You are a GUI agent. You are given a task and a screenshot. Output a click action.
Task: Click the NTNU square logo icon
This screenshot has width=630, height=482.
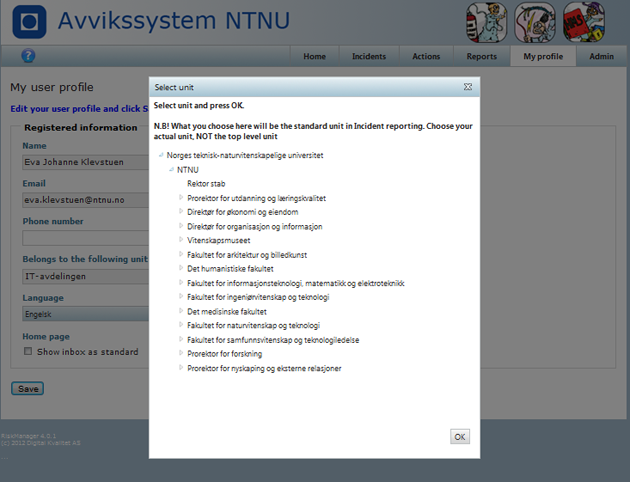(29, 22)
